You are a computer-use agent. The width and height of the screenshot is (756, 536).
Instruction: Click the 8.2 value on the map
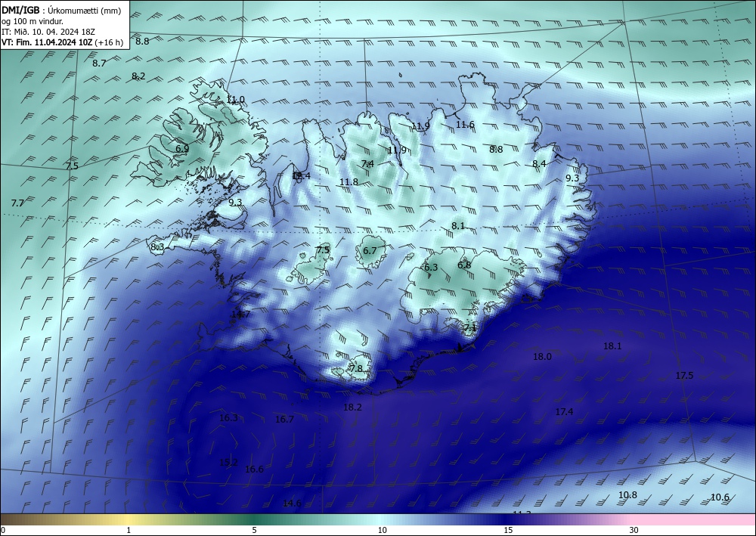pos(138,76)
